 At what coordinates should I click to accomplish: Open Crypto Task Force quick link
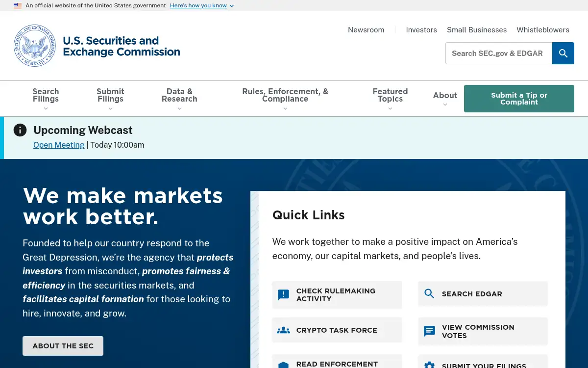click(337, 330)
